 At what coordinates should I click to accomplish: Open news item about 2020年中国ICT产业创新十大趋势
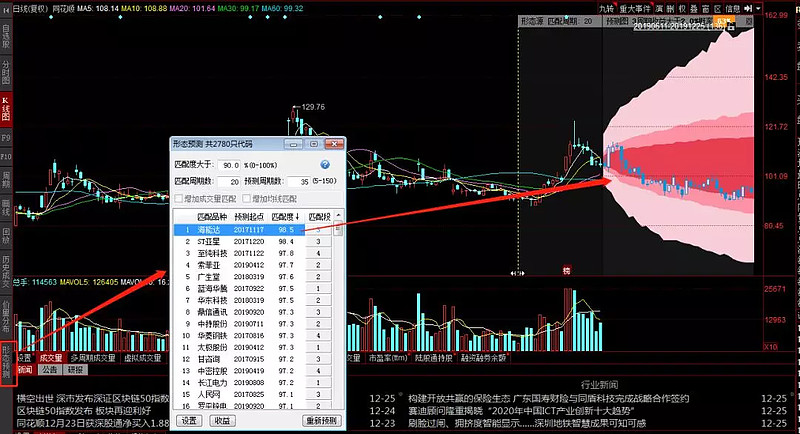pyautogui.click(x=521, y=411)
